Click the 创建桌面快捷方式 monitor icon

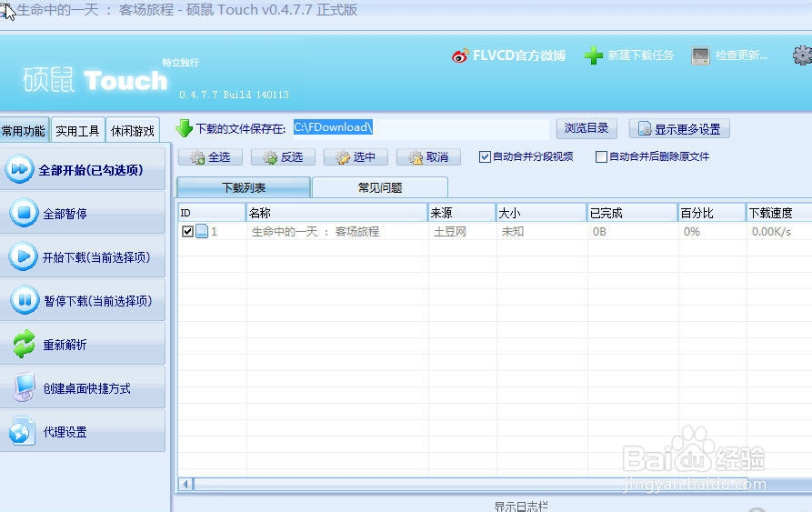(24, 387)
